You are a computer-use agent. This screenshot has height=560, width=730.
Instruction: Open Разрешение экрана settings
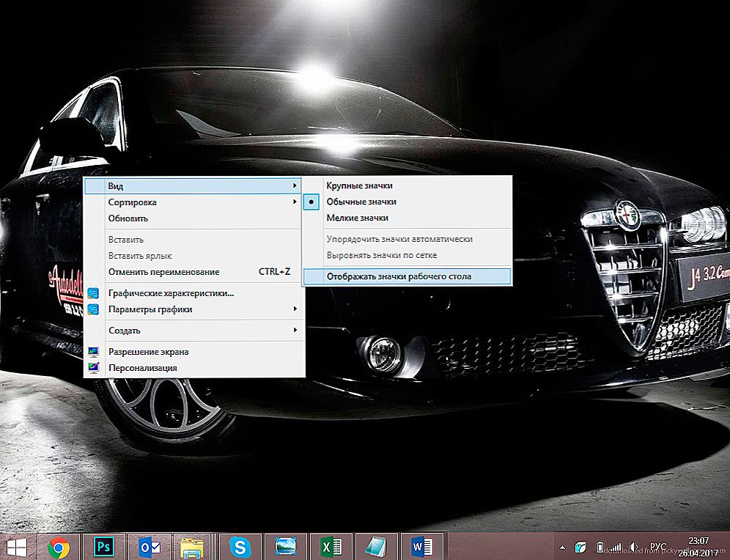(x=193, y=352)
